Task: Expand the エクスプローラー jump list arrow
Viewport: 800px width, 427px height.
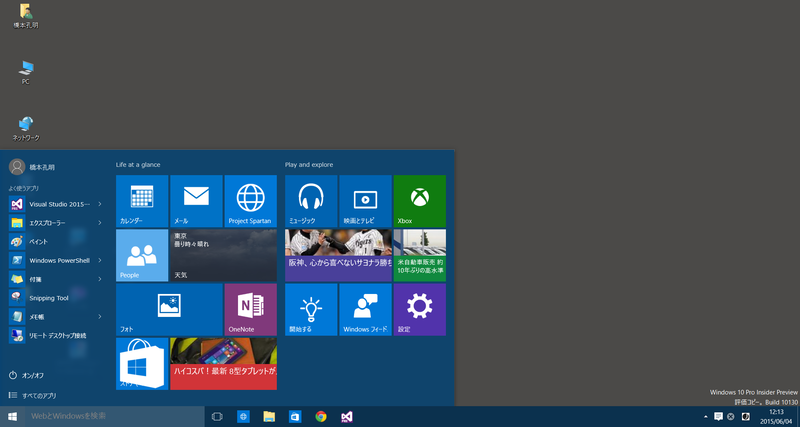Action: coord(99,223)
